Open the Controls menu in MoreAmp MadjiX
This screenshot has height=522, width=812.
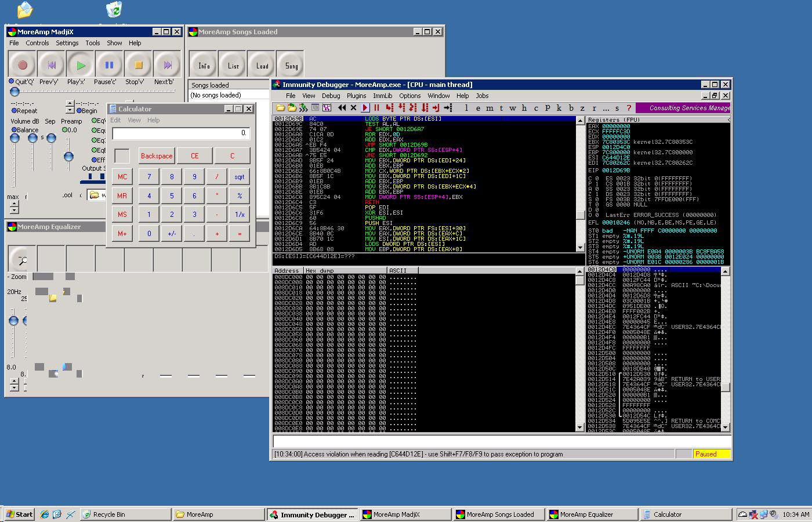point(37,43)
